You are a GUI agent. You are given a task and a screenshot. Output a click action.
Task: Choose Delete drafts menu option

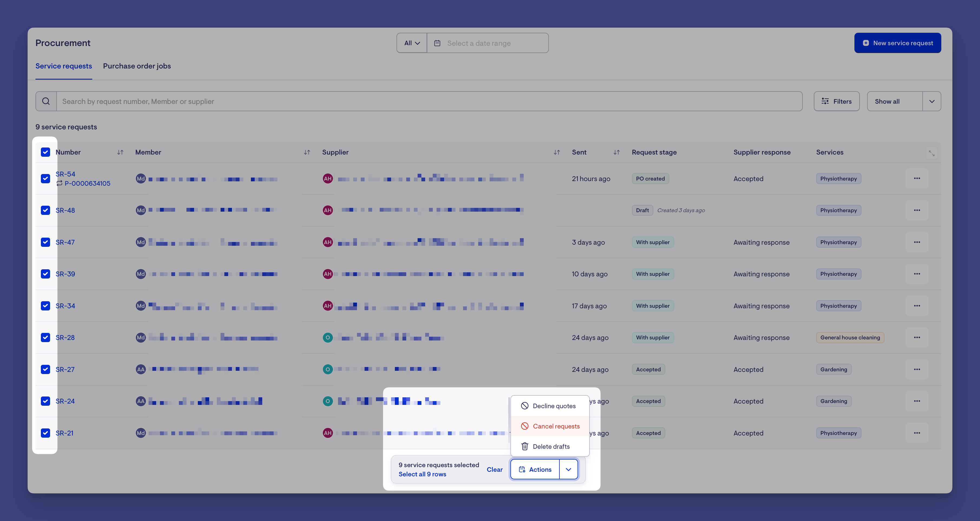coord(550,446)
